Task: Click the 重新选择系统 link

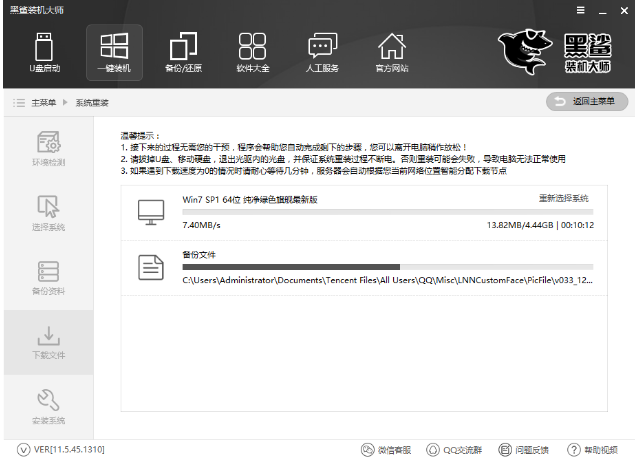Action: (564, 198)
